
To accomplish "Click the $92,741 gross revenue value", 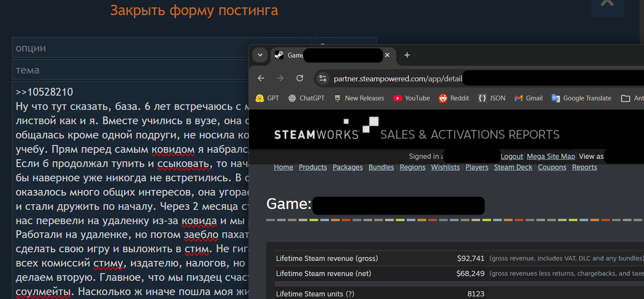I will pos(471,258).
